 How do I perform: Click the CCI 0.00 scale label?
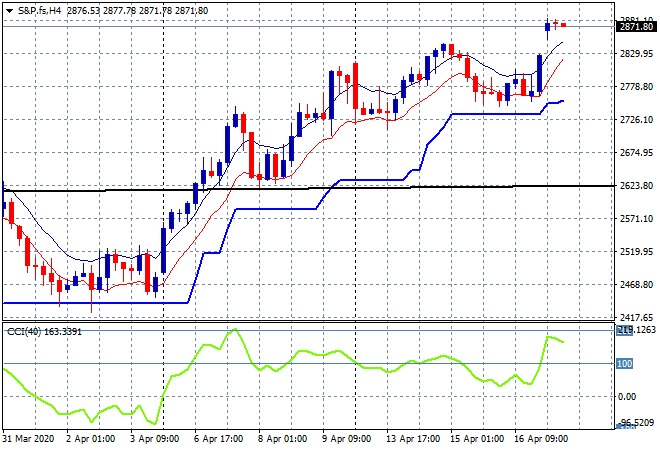click(627, 397)
